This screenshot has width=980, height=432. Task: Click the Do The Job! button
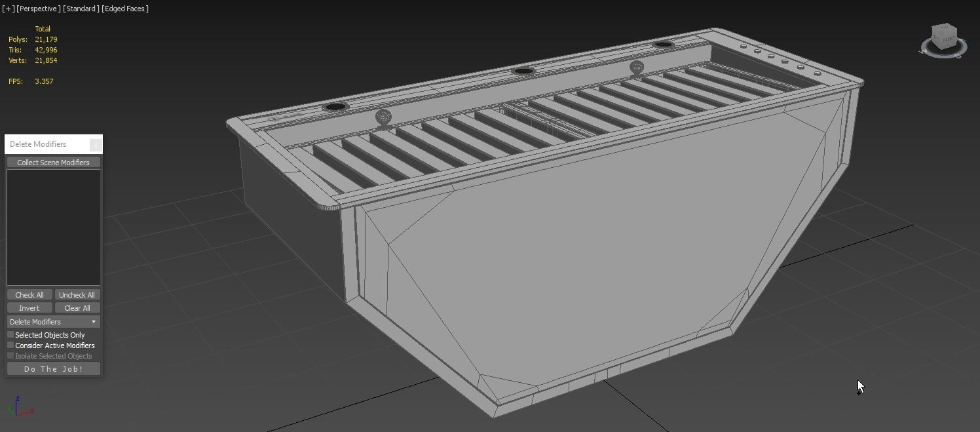point(54,369)
